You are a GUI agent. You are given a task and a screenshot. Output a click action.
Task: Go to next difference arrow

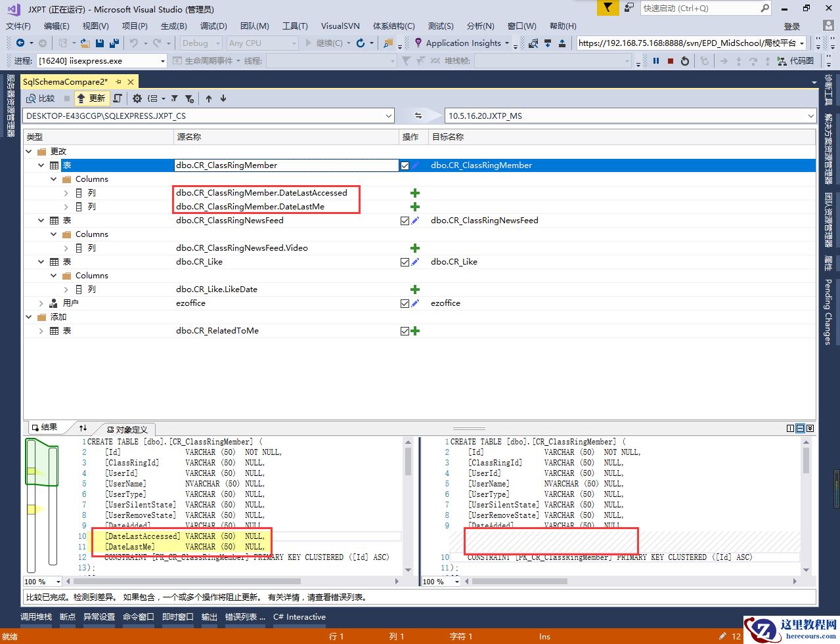[223, 98]
